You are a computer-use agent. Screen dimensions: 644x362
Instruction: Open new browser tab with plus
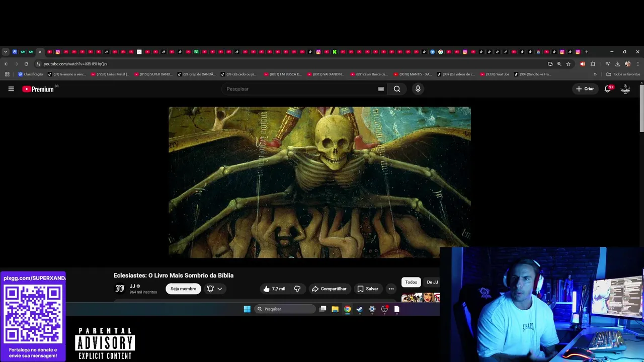(587, 52)
